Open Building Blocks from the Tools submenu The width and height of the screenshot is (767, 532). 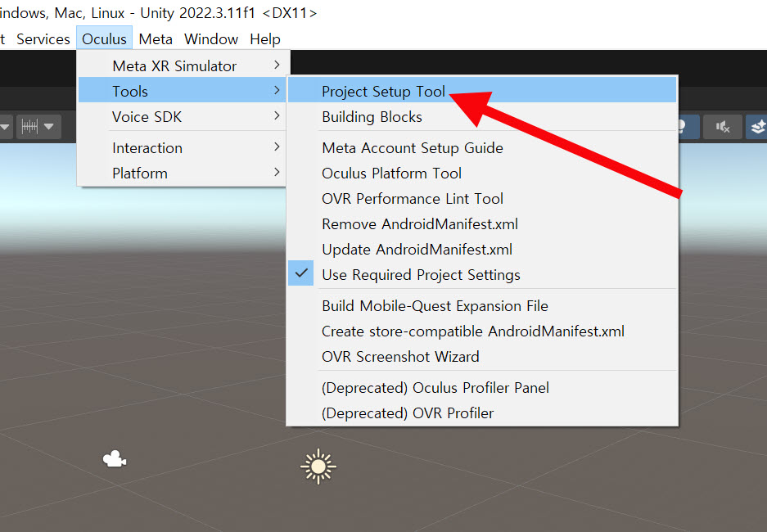tap(482, 116)
